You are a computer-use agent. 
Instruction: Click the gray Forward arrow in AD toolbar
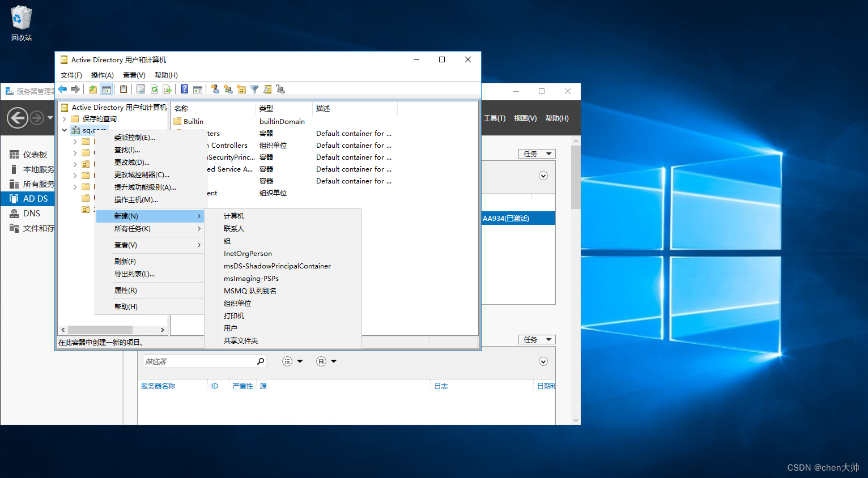[x=75, y=89]
